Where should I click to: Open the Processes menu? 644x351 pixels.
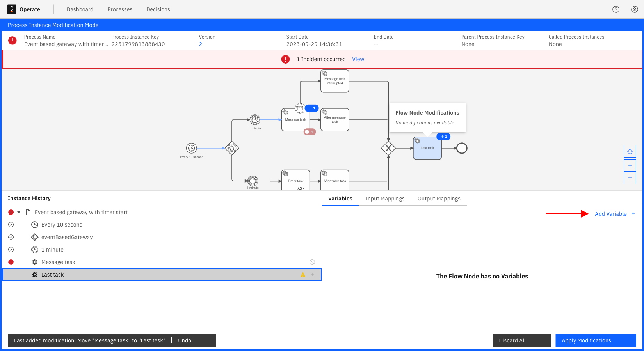[120, 9]
